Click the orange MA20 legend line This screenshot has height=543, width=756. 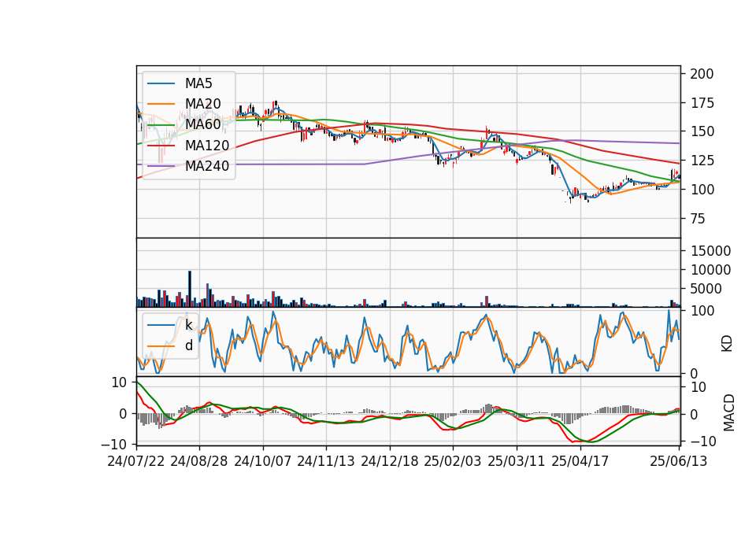coord(161,104)
